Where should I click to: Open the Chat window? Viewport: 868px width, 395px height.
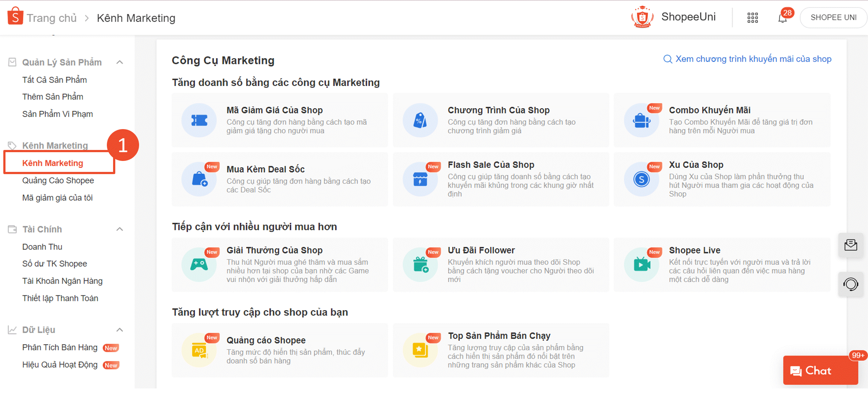click(x=820, y=370)
